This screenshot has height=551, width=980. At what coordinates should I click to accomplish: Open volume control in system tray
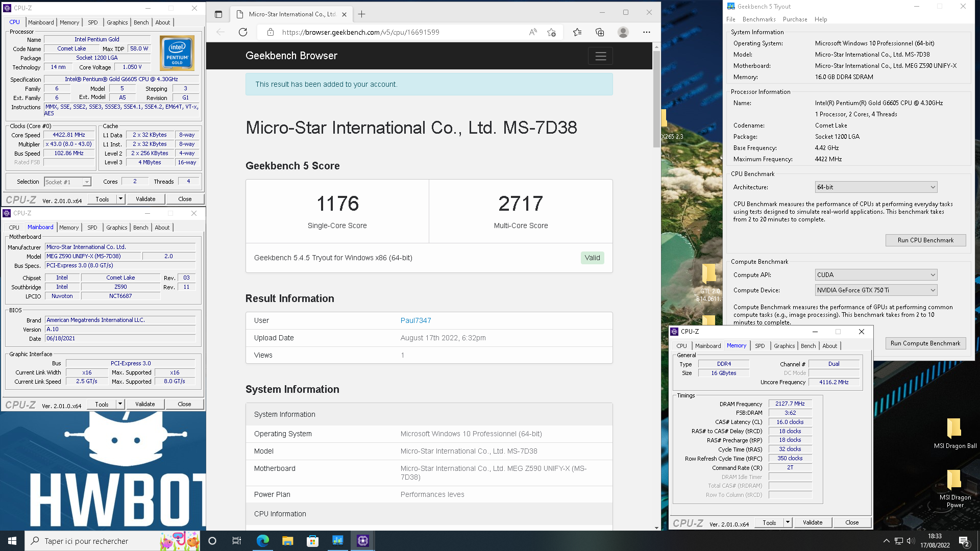(911, 541)
